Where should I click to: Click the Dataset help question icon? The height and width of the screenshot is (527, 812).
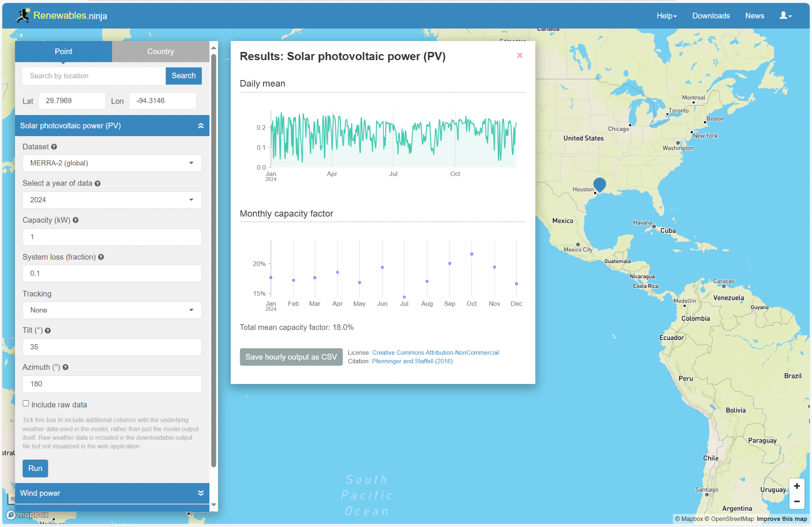click(x=54, y=147)
